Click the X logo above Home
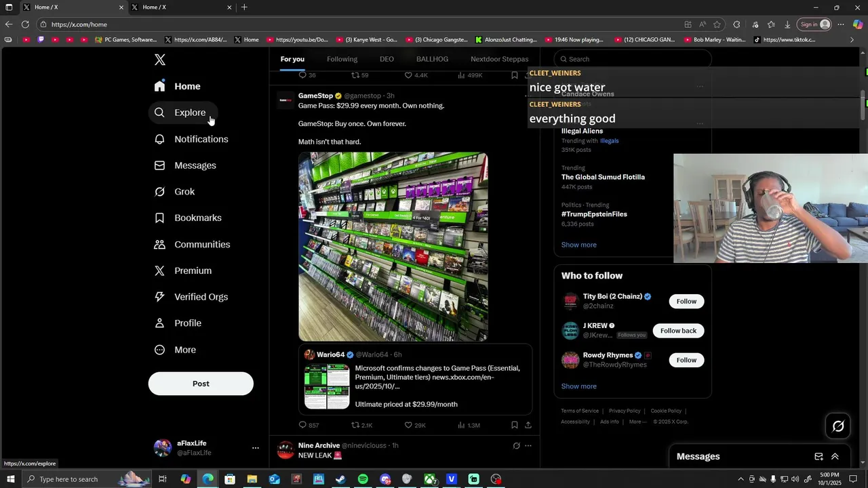This screenshot has height=488, width=868. click(x=160, y=60)
